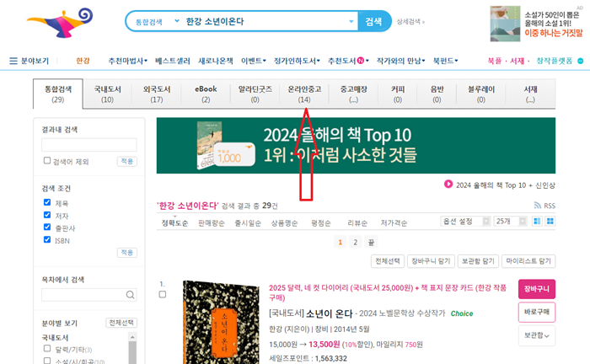
Task: Switch to list view icon
Action: click(537, 221)
